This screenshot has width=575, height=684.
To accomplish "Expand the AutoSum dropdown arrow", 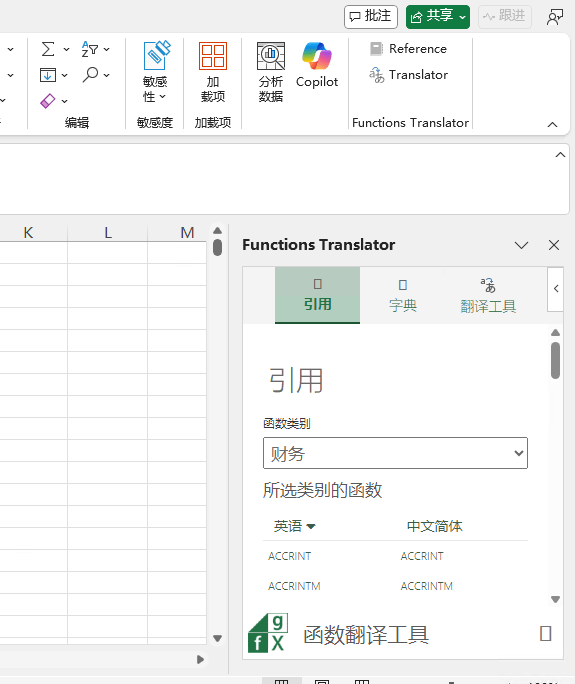I will tap(66, 49).
